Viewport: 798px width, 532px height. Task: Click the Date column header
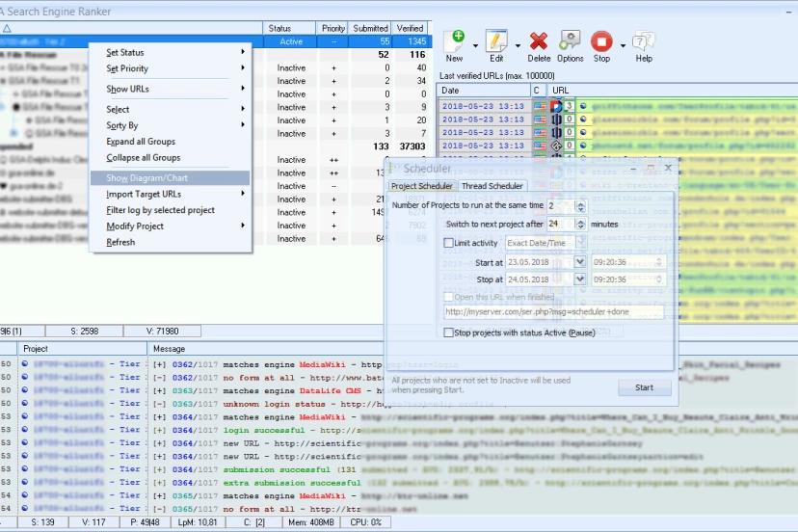point(484,91)
